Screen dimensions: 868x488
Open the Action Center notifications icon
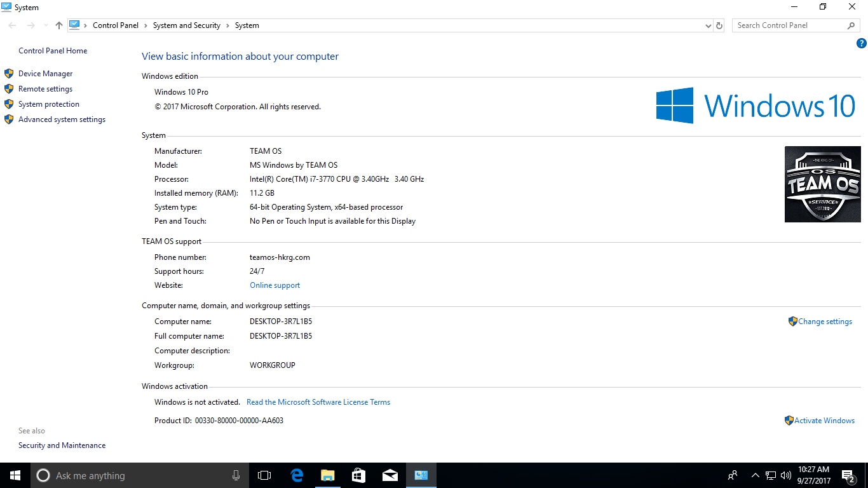point(848,475)
